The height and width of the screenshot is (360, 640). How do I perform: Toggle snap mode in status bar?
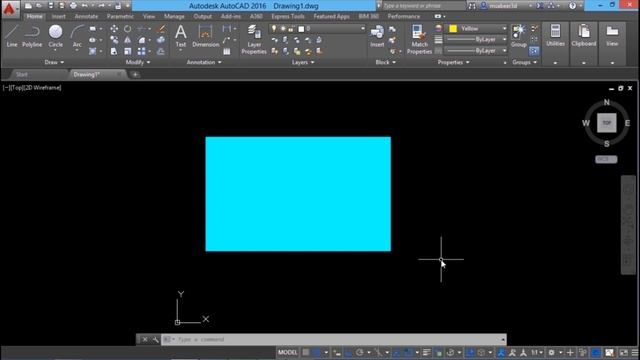[x=317, y=352]
